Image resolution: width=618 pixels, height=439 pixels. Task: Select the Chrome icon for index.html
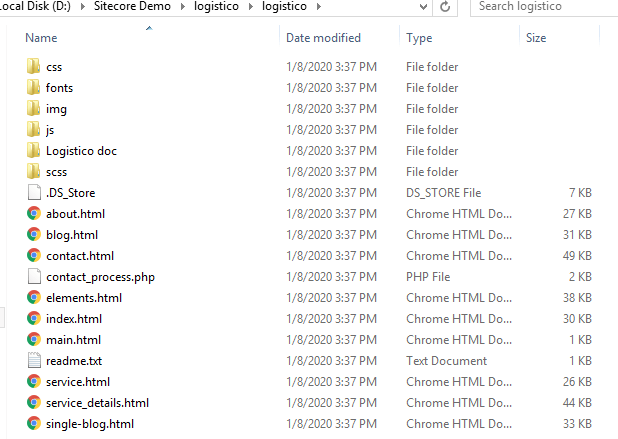[x=34, y=319]
